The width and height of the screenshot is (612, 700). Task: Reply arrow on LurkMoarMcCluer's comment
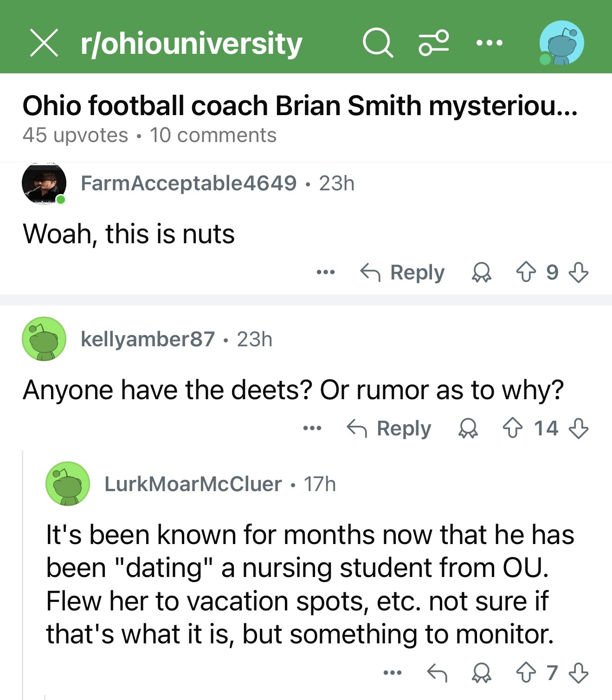[437, 673]
